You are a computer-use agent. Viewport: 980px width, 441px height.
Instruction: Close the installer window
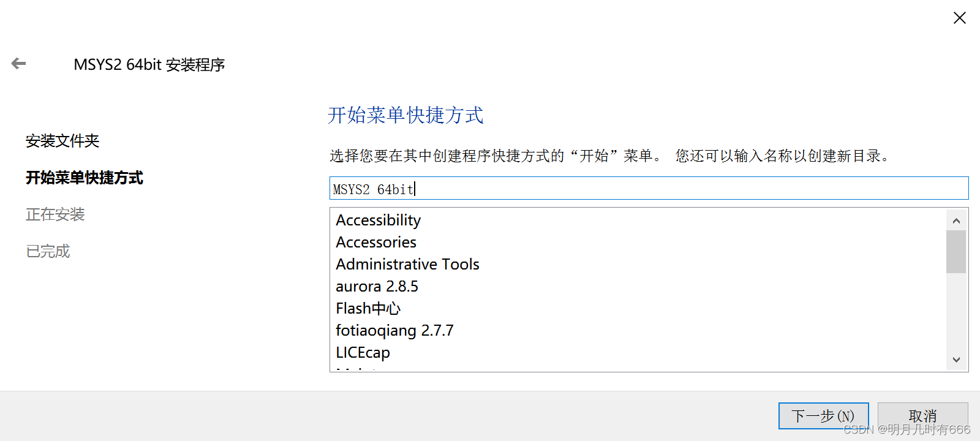[x=959, y=18]
